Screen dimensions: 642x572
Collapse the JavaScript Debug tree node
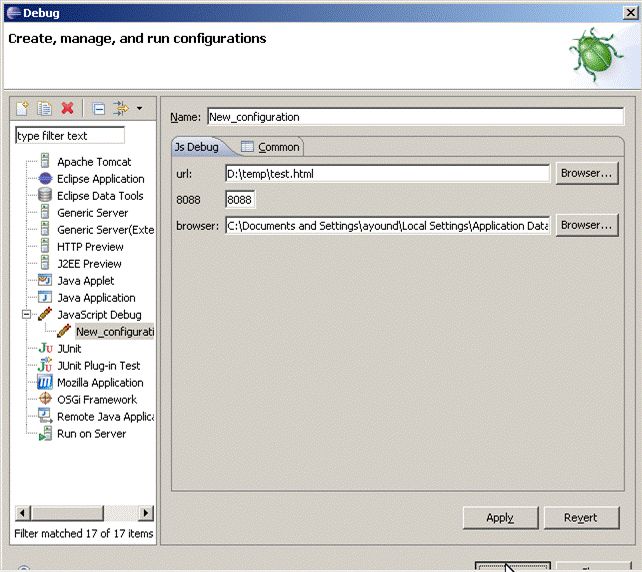pos(27,314)
